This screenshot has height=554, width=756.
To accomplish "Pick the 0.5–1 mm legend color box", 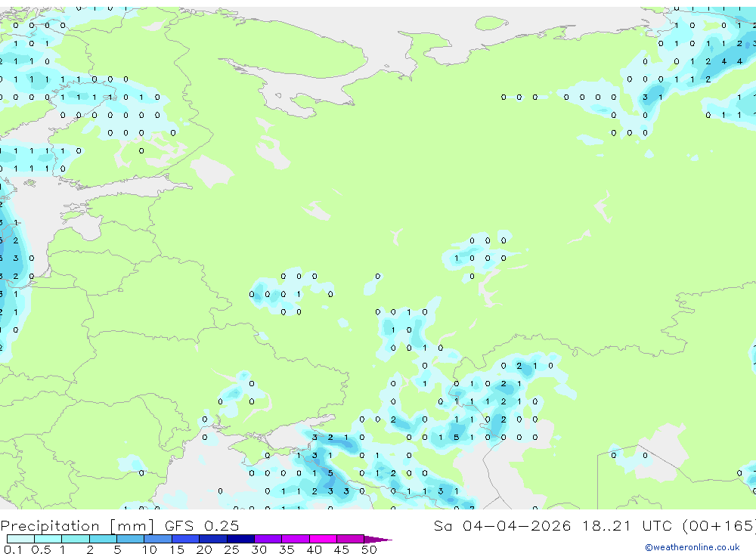I will 48,539.
